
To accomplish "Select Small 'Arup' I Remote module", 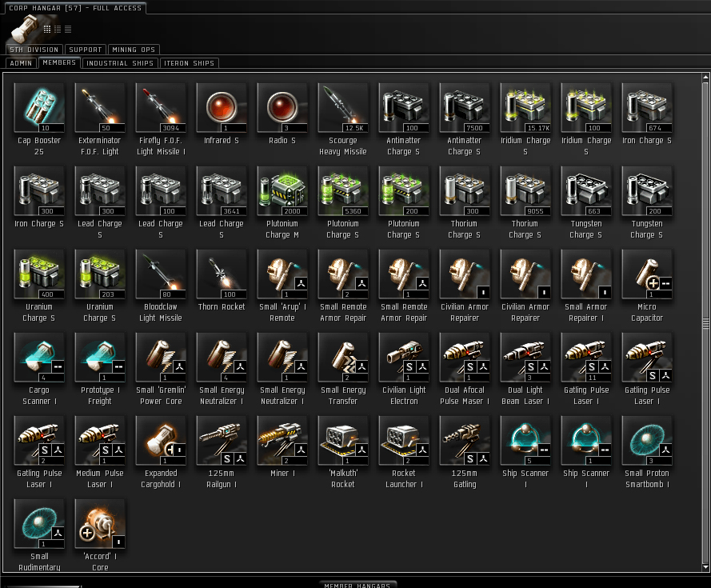I will (282, 274).
